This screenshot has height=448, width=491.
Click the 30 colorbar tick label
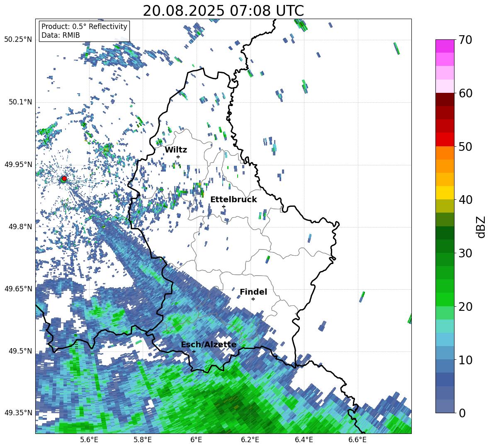(x=465, y=253)
